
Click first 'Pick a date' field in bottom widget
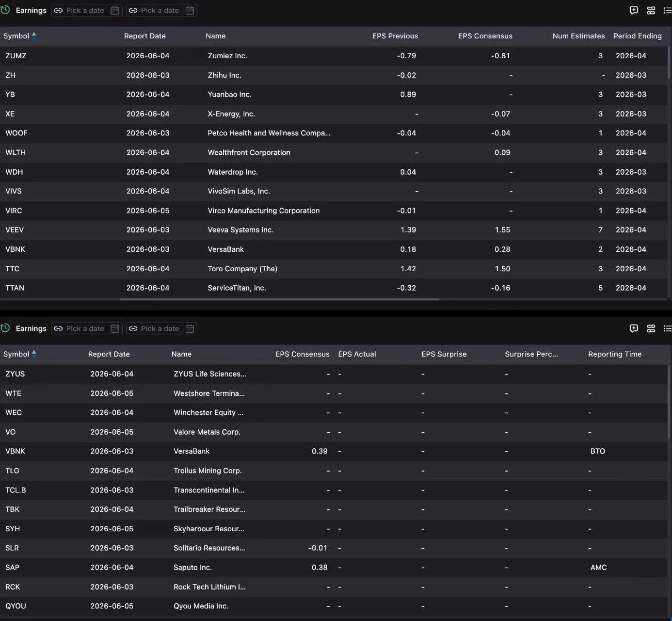87,328
